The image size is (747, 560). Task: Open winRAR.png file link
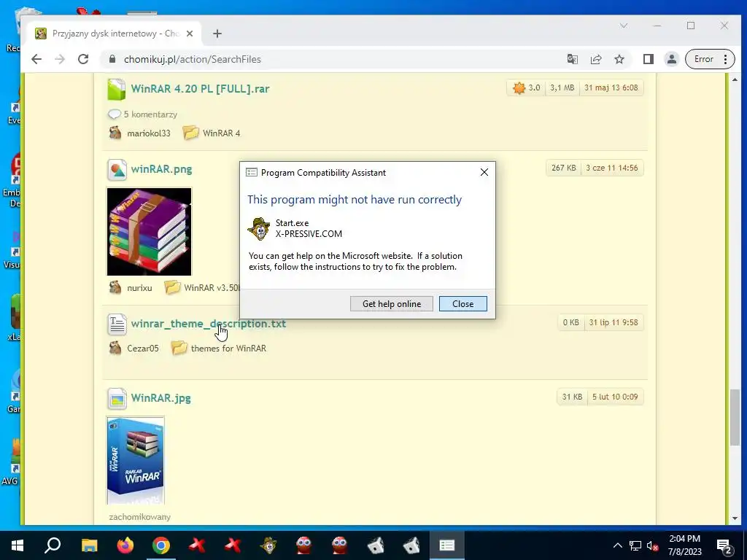[x=161, y=169]
